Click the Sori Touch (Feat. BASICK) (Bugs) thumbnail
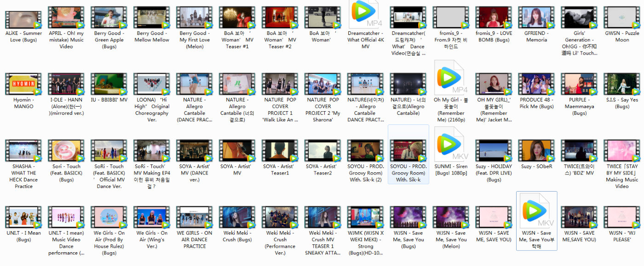The height and width of the screenshot is (266, 644). [x=66, y=151]
